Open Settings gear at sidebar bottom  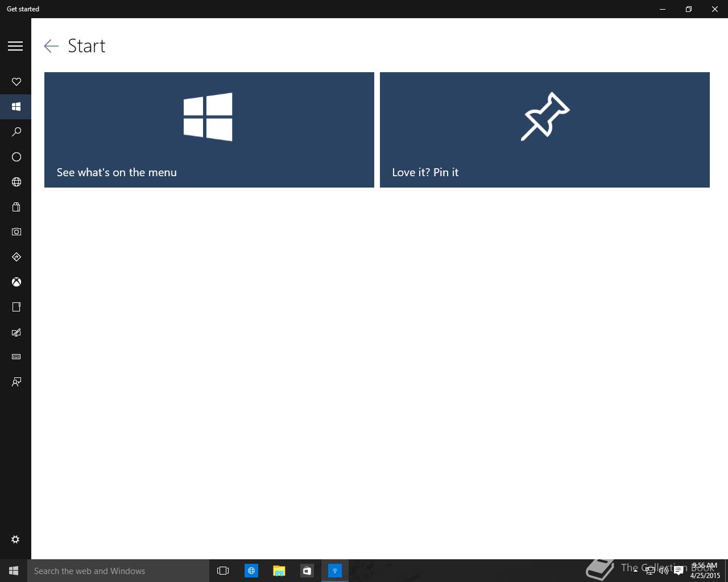(15, 539)
